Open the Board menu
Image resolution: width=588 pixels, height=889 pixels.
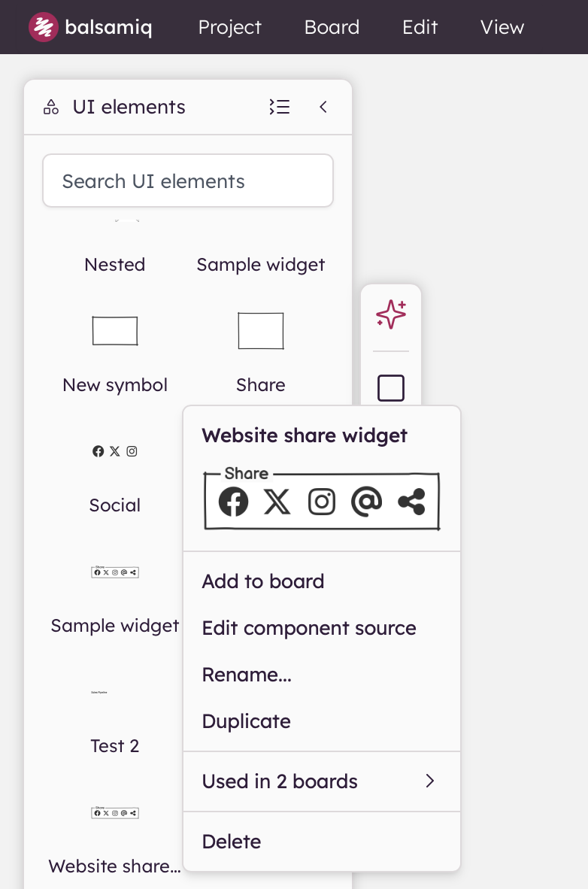(332, 26)
